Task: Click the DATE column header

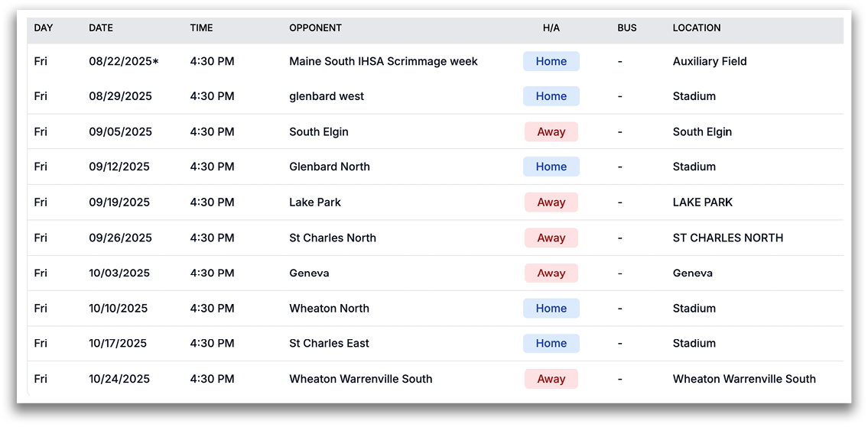Action: [100, 28]
